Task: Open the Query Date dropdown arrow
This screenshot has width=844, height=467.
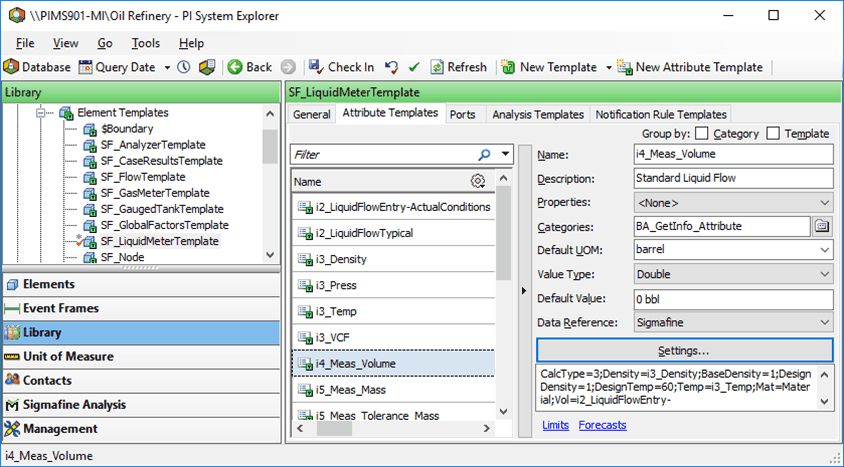Action: click(167, 68)
